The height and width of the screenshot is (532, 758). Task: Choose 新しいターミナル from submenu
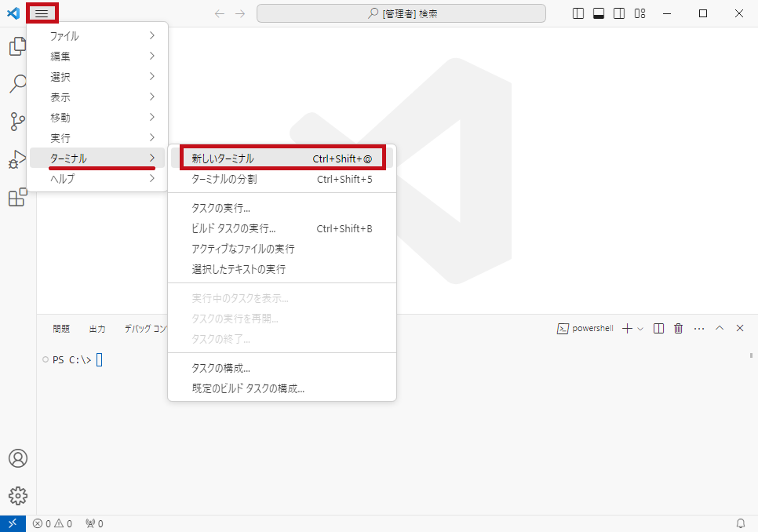pyautogui.click(x=282, y=159)
